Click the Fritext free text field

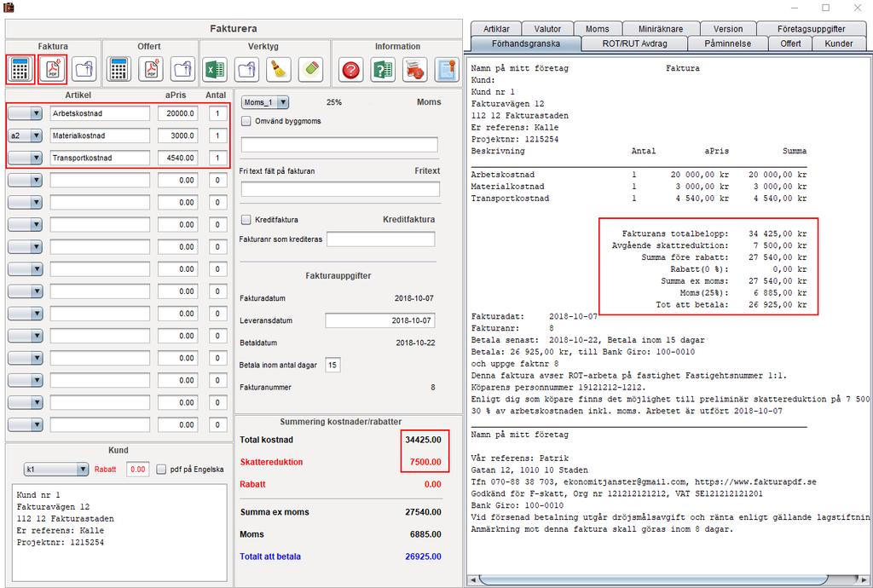340,189
